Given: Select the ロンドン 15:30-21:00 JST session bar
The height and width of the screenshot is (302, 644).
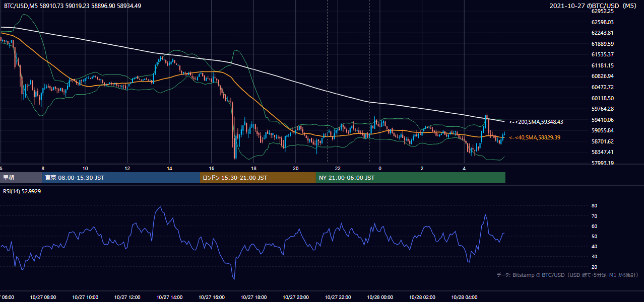Looking at the screenshot, I should (x=258, y=178).
